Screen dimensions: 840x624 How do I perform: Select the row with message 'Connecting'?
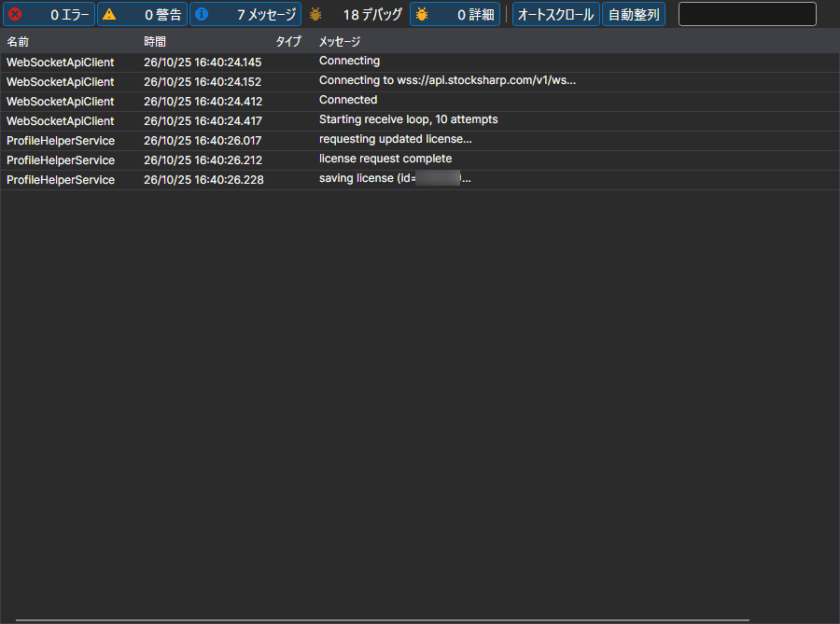tap(420, 62)
